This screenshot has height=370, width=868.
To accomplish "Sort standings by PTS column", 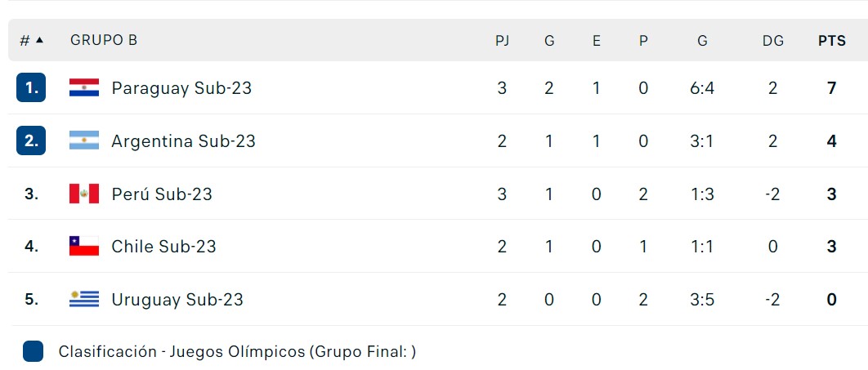I will (x=832, y=40).
